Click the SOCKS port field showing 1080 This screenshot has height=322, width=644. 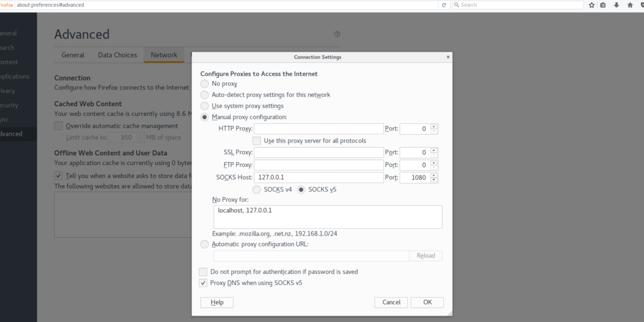(415, 178)
